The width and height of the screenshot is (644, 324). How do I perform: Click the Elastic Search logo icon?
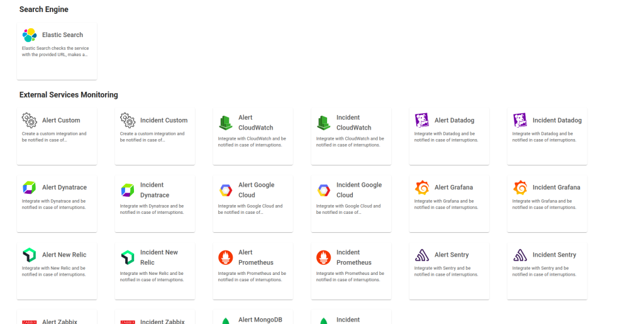coord(30,35)
